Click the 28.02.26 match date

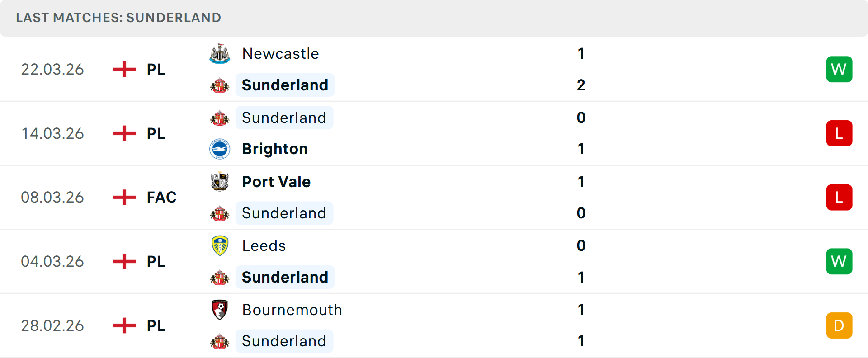click(52, 325)
